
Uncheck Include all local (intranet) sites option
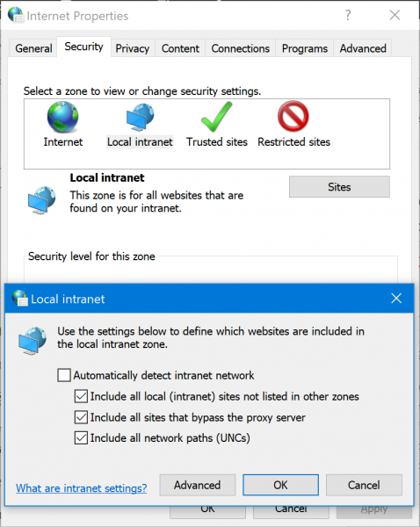[81, 396]
